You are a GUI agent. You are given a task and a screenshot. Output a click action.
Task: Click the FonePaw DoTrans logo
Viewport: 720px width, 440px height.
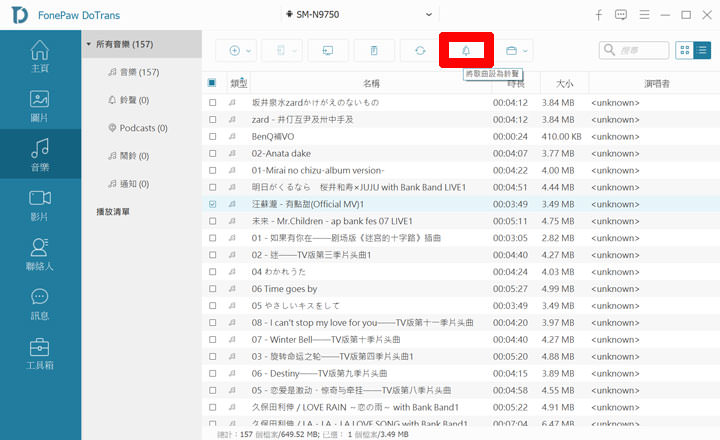(20, 15)
